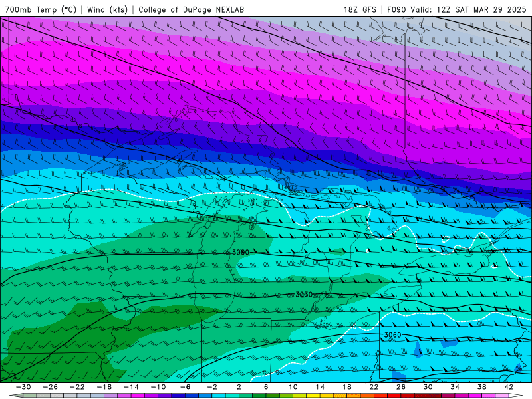Click the 14 color scale value

[x=320, y=387]
